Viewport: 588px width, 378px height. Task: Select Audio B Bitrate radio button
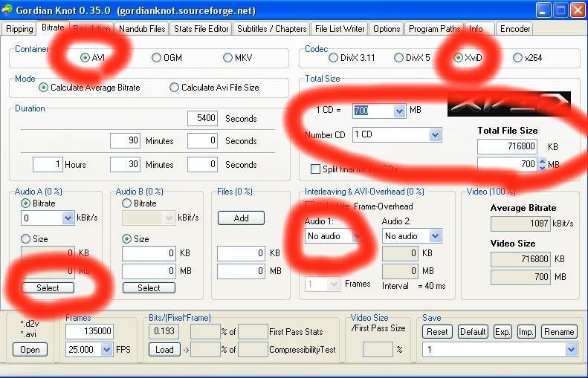pyautogui.click(x=127, y=203)
